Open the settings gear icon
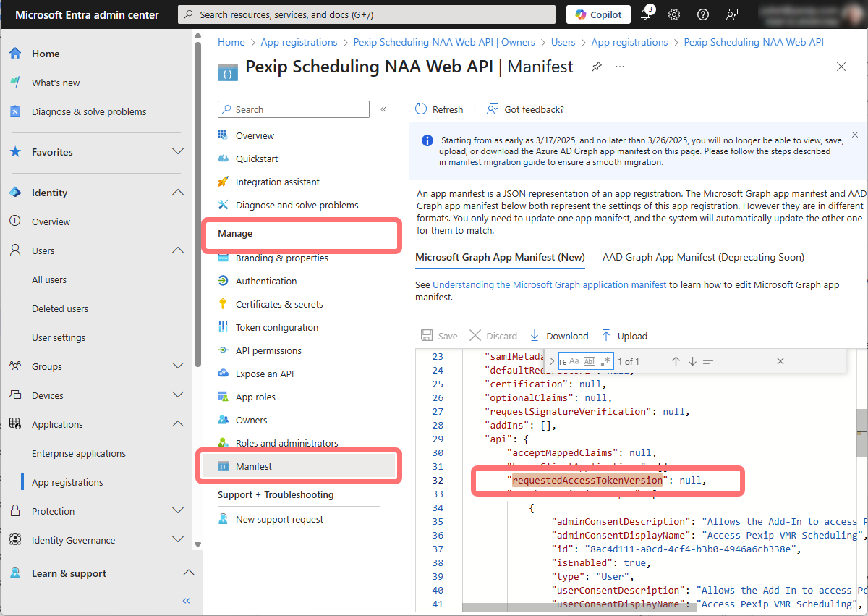The image size is (868, 616). tap(674, 14)
